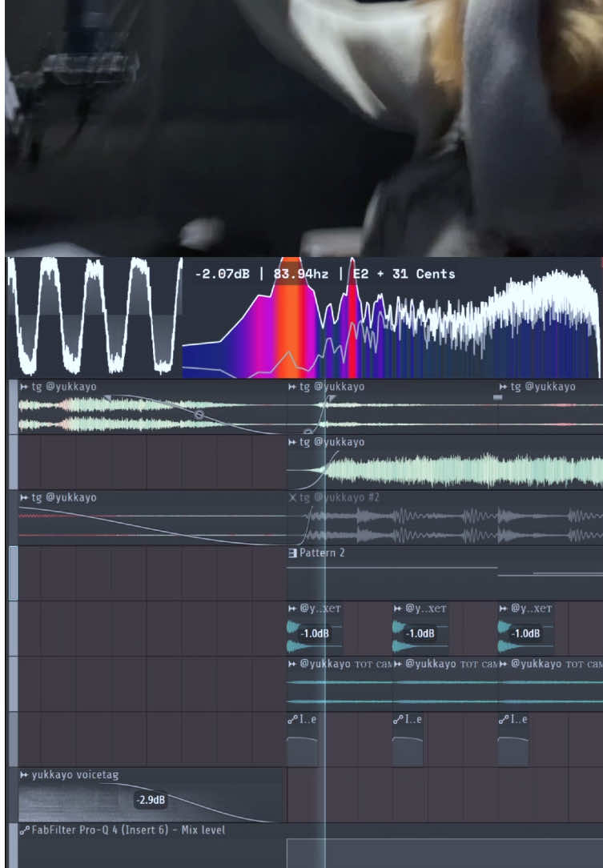Click automation icon of FabFilter Pro-Q 4 clip
The width and height of the screenshot is (603, 868).
click(24, 830)
